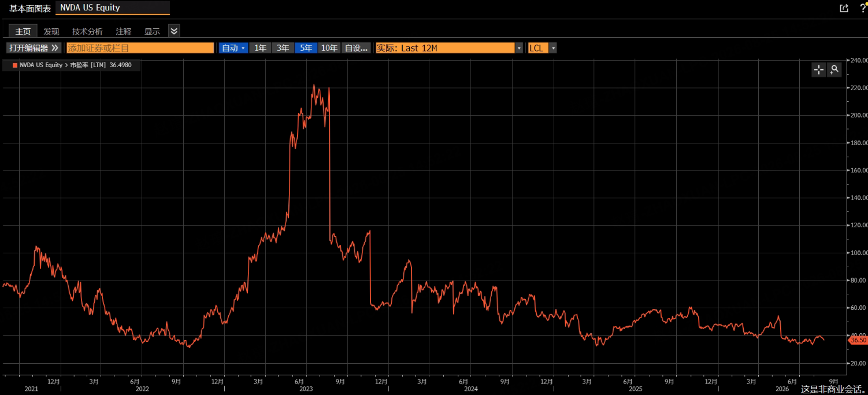The image size is (868, 395).
Task: Open the 自动 periodicity dropdown
Action: 233,48
